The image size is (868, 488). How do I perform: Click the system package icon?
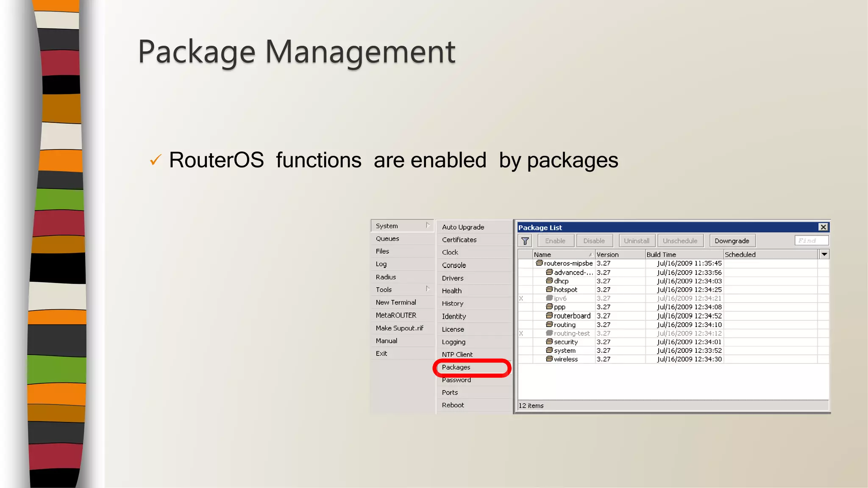pos(549,350)
